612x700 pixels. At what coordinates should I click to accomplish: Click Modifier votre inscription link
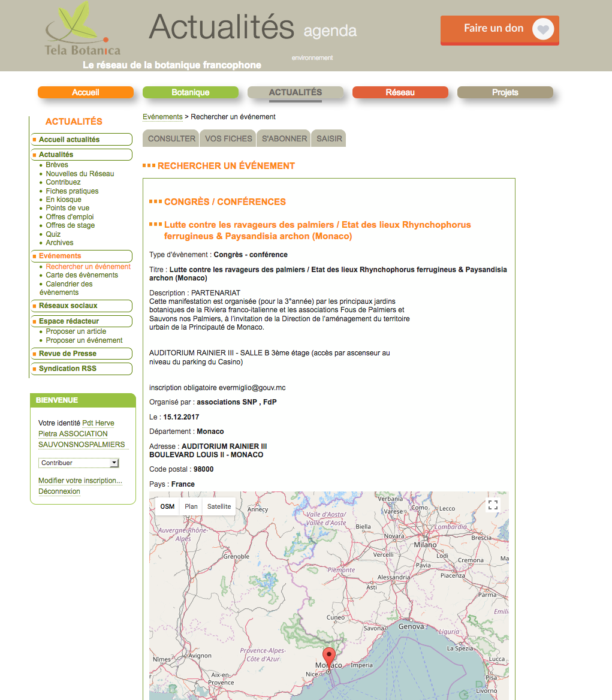pyautogui.click(x=80, y=481)
